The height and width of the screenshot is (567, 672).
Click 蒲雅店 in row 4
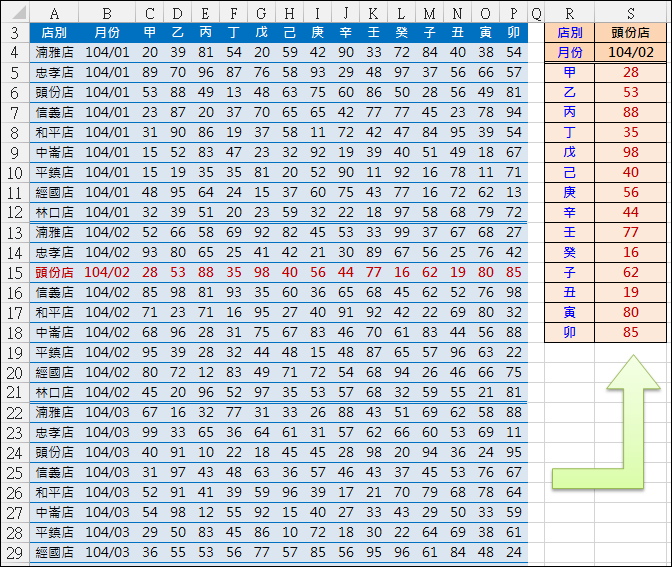(54, 52)
